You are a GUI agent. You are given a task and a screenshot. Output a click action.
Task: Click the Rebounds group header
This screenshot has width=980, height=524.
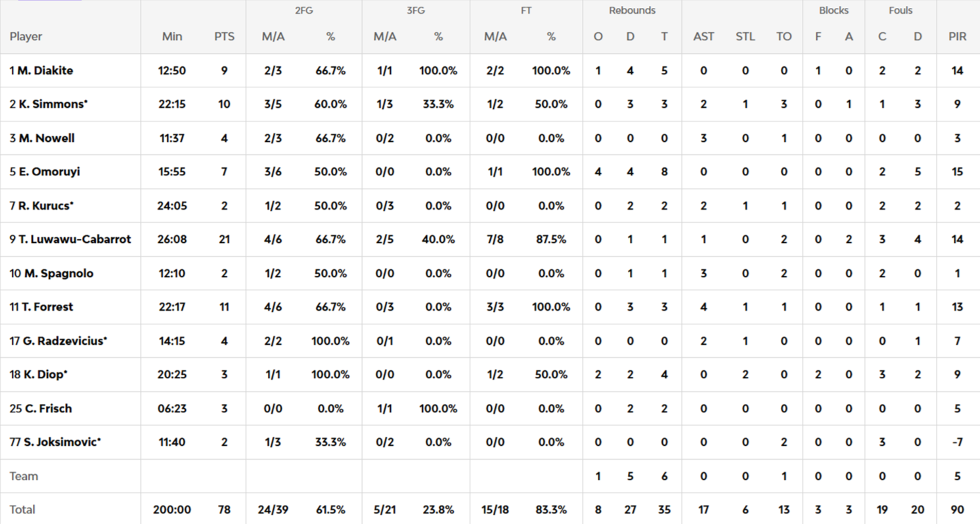[x=632, y=11]
